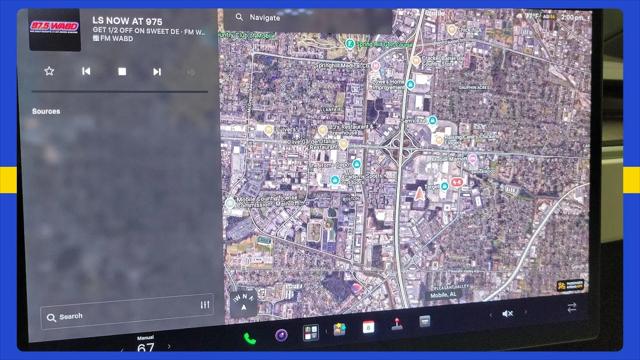Select the pale pin at the map's left edge
Image resolution: width=640 pixels, height=360 pixels.
[230, 202]
